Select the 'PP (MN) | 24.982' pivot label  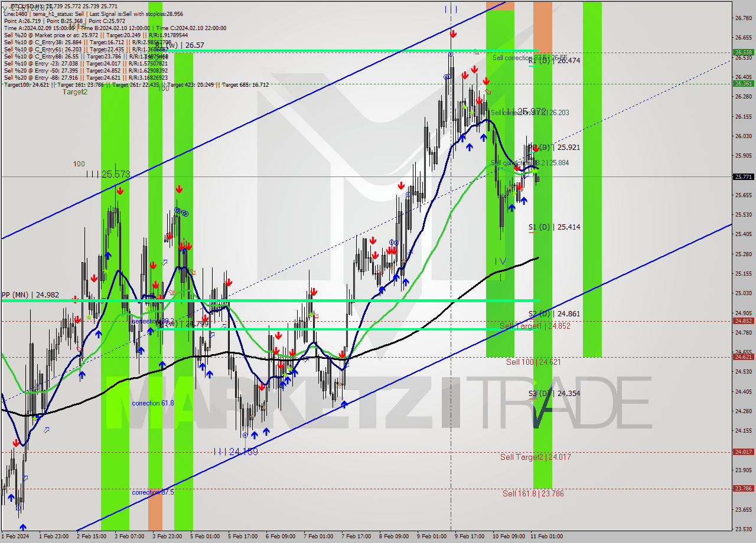(30, 295)
